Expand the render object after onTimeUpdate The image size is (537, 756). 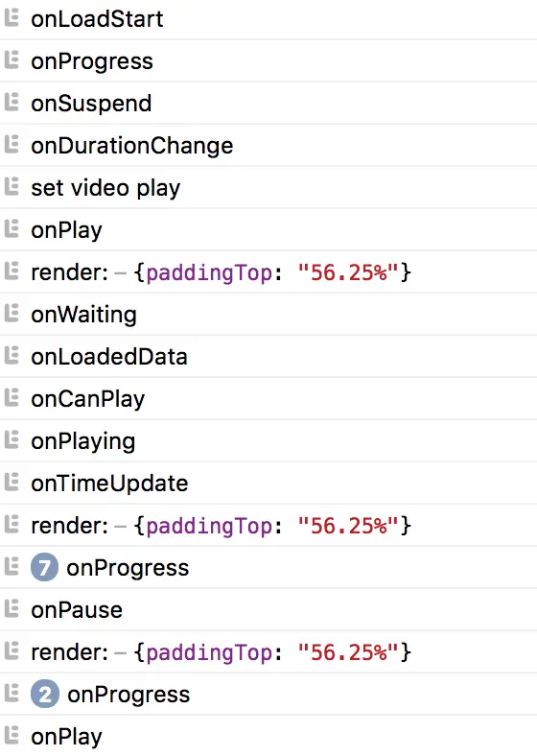click(x=272, y=526)
